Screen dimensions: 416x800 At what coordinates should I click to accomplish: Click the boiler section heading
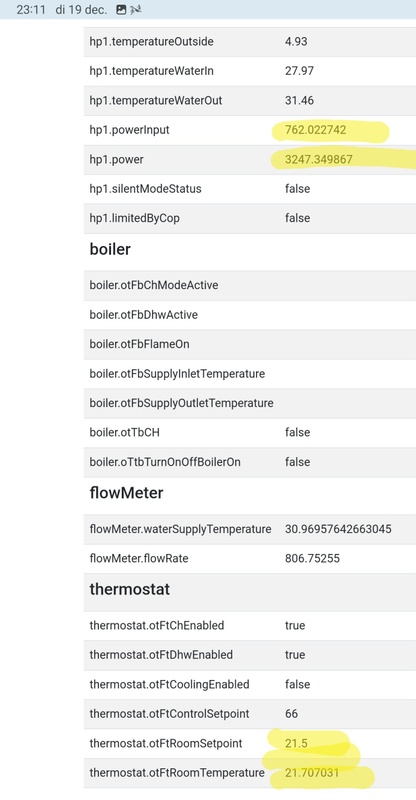(110, 249)
